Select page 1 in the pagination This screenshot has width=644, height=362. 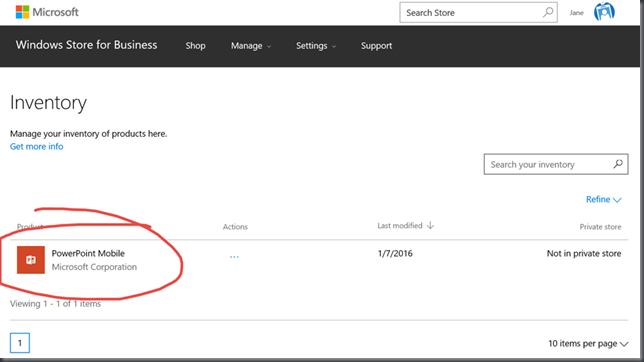point(20,343)
